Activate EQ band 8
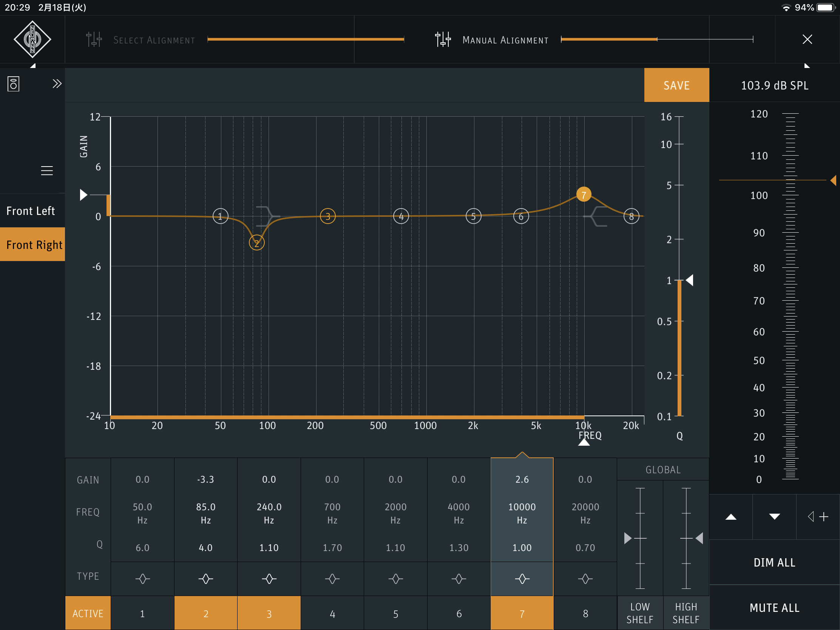The width and height of the screenshot is (840, 630). pos(585,613)
